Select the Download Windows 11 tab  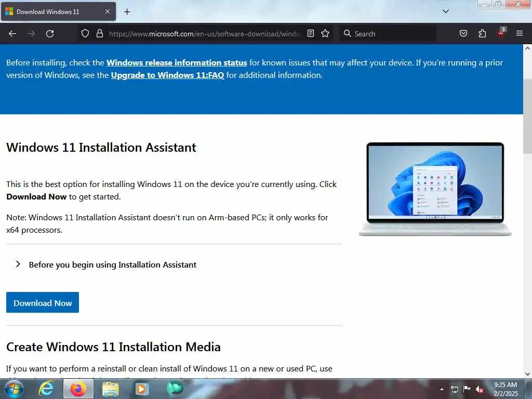tap(58, 11)
